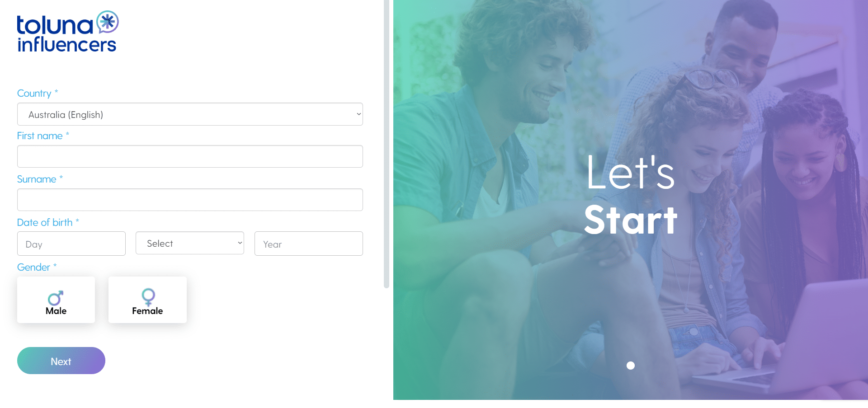The height and width of the screenshot is (408, 868).
Task: Choose the Male gender card
Action: point(56,300)
